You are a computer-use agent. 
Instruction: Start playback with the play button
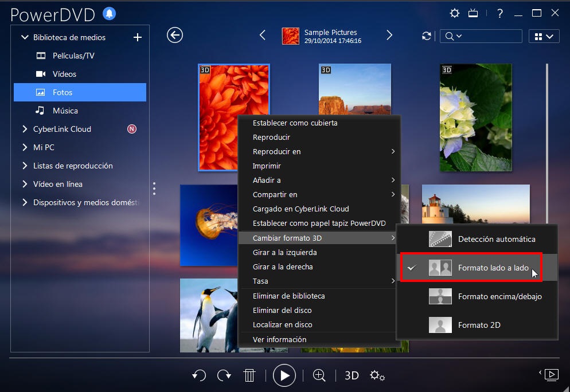coord(284,375)
